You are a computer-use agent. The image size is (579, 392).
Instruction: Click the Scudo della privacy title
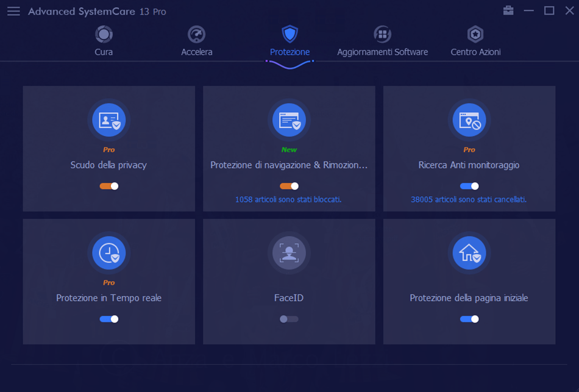[108, 165]
